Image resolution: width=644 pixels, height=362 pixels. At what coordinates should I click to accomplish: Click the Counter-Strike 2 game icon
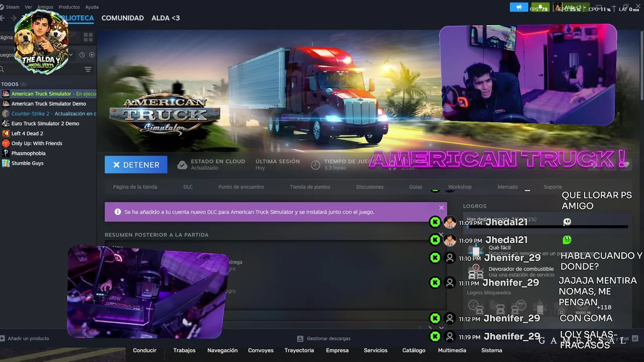pos(6,114)
